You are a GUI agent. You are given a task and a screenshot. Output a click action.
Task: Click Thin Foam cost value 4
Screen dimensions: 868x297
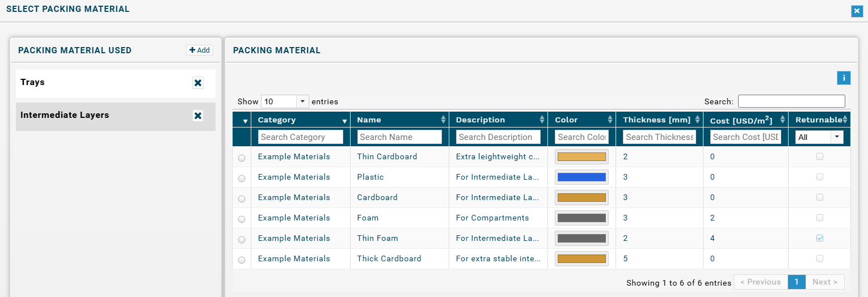click(713, 238)
